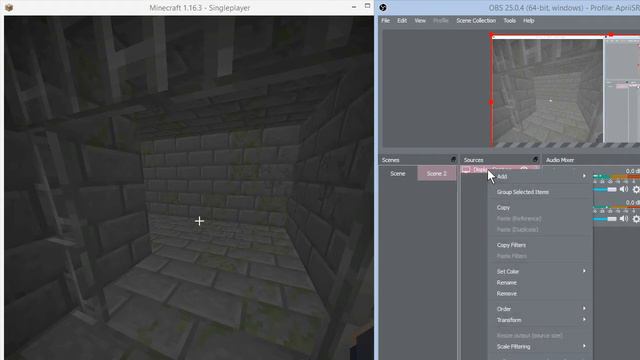Open first audio channel gear settings
Viewport: 640px width, 360px height.
(x=636, y=189)
